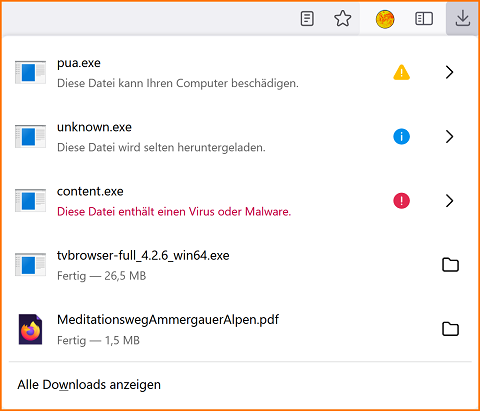The width and height of the screenshot is (480, 411).
Task: Click the yellow warning triangle for pua.exe
Action: (401, 72)
